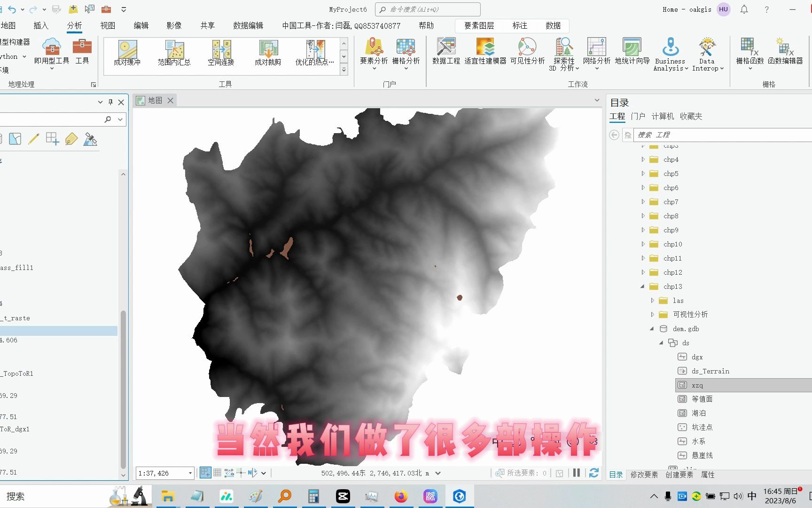Screen dimensions: 812x508
Task: Start the 地统计向导 wizard
Action: (x=632, y=52)
